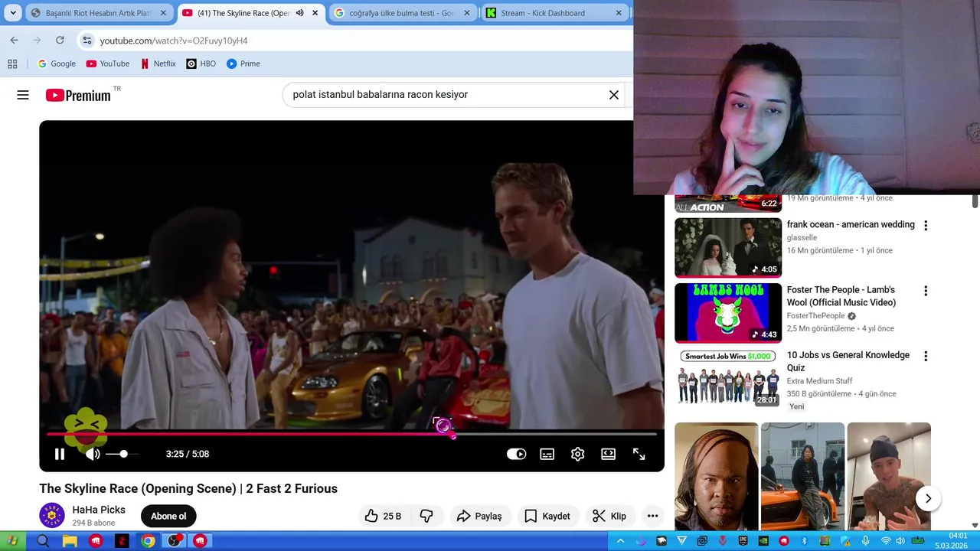This screenshot has width=980, height=551.
Task: Open the taskbar search magnifier
Action: click(x=43, y=541)
